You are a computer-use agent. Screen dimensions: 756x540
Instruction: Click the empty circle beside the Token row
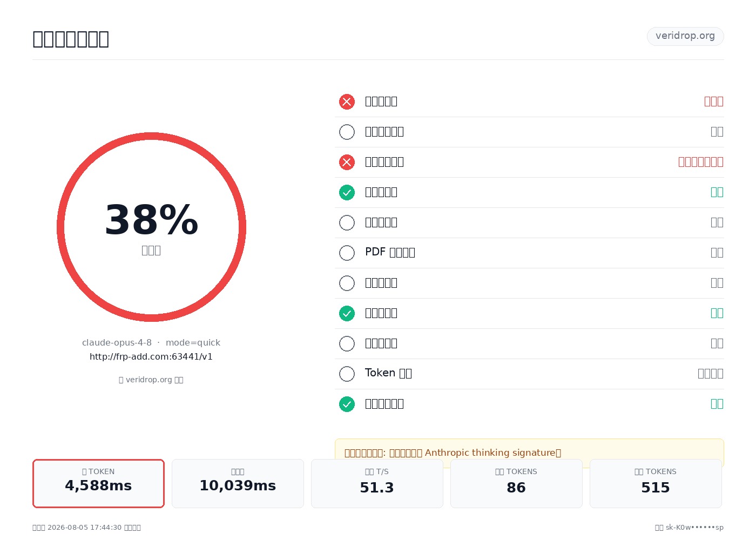(347, 374)
